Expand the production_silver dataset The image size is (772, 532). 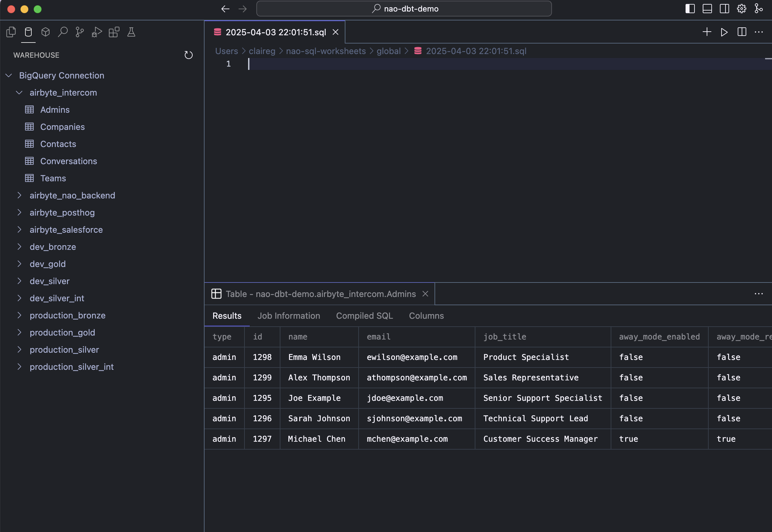(x=19, y=350)
